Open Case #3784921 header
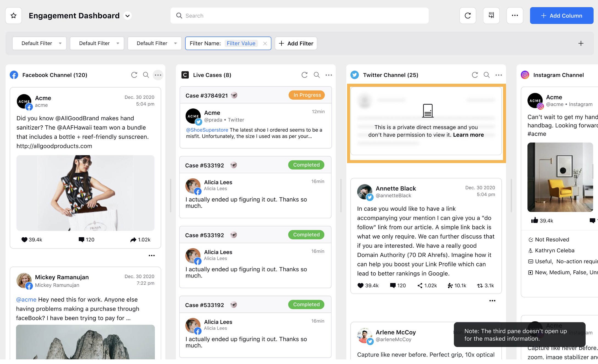598x364 pixels. 256,95
